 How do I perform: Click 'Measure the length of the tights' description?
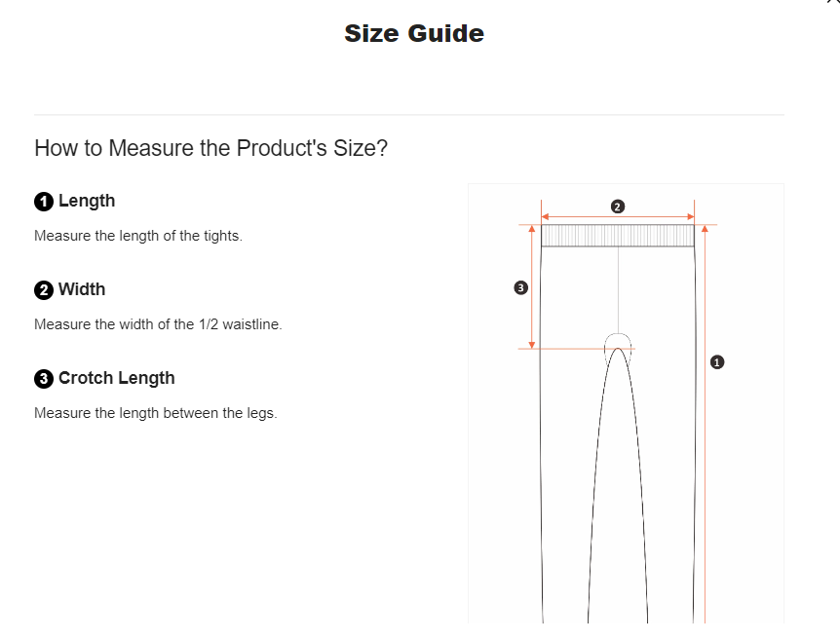pos(138,236)
